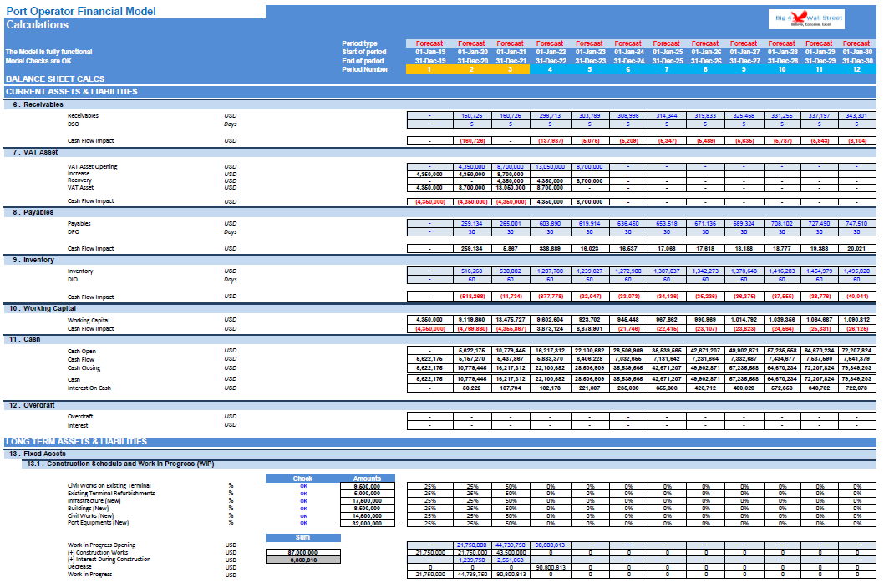Click the VAT 'Recovery' row label

coord(79,180)
